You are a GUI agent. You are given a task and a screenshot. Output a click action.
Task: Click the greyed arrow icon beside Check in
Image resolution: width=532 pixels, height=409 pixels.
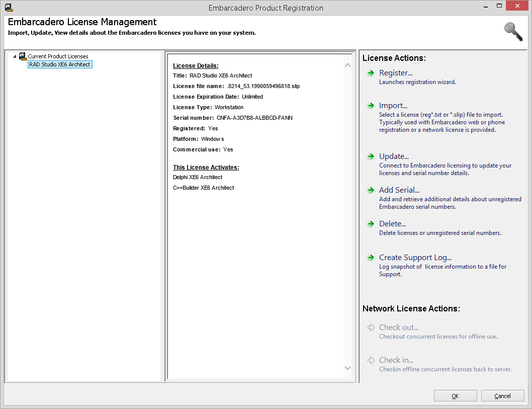point(371,360)
